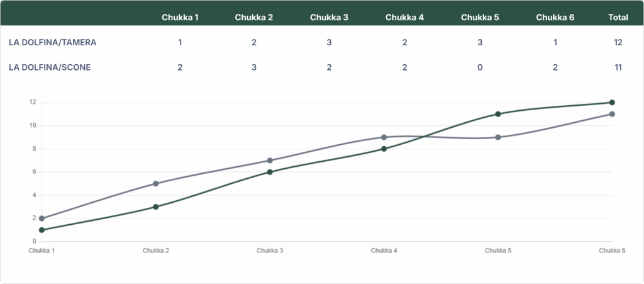The height and width of the screenshot is (284, 644).
Task: Open the LA DOLFINA/TAMERA team row
Action: 52,42
